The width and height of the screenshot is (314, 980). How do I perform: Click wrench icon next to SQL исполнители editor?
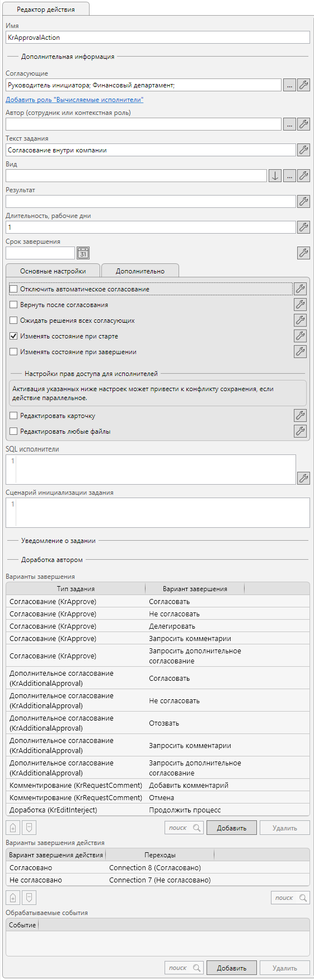click(303, 478)
